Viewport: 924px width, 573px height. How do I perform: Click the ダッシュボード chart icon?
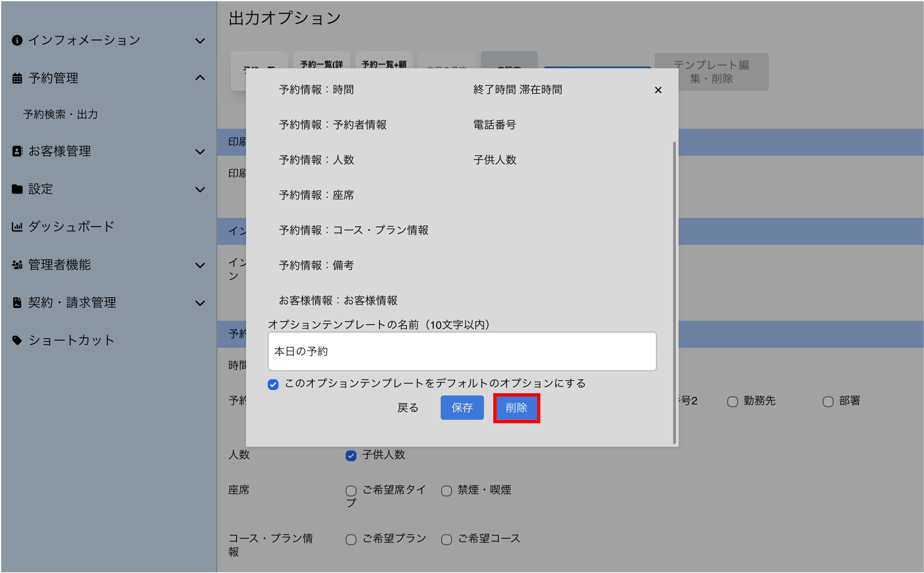pyautogui.click(x=17, y=227)
